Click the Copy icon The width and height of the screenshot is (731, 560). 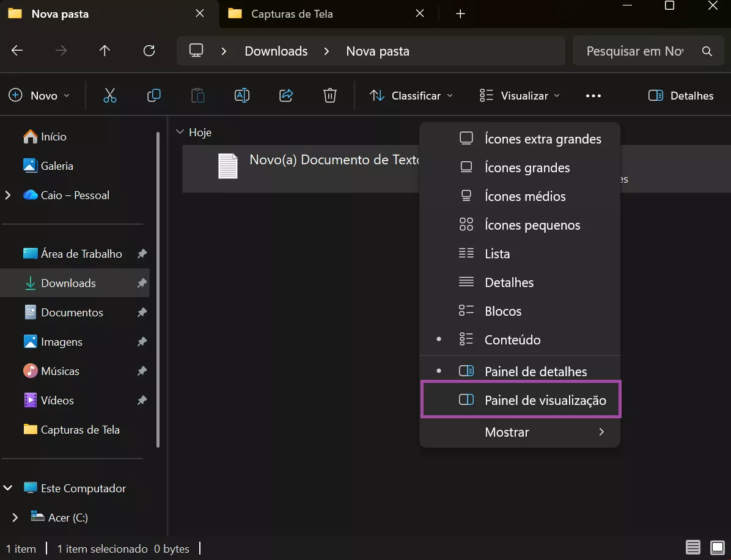click(x=154, y=95)
